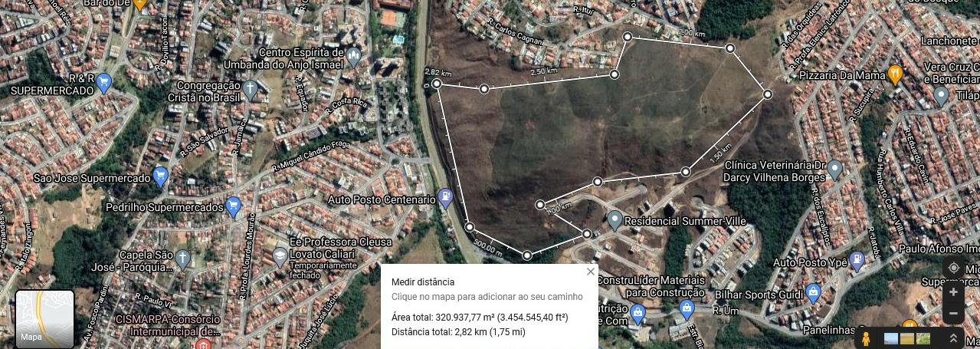
Task: Click Centro Espírita de Umbanda marker
Action: (353, 56)
